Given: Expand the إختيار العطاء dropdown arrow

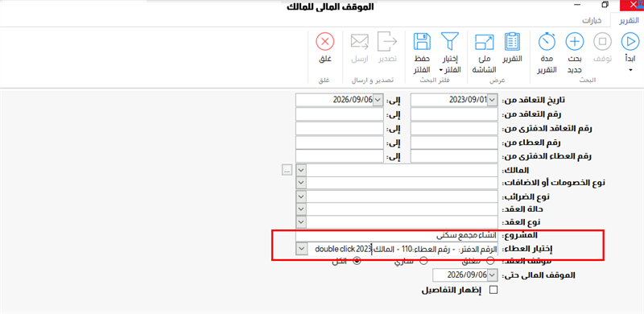Looking at the screenshot, I should click(x=301, y=249).
